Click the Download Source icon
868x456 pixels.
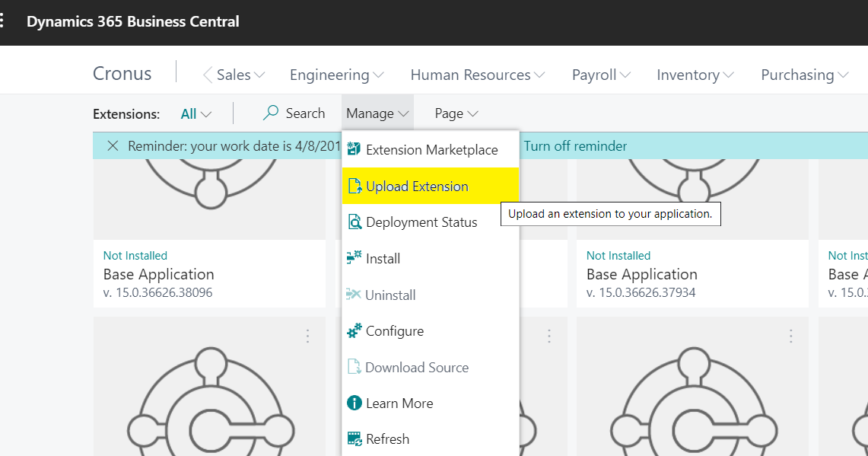click(x=355, y=367)
